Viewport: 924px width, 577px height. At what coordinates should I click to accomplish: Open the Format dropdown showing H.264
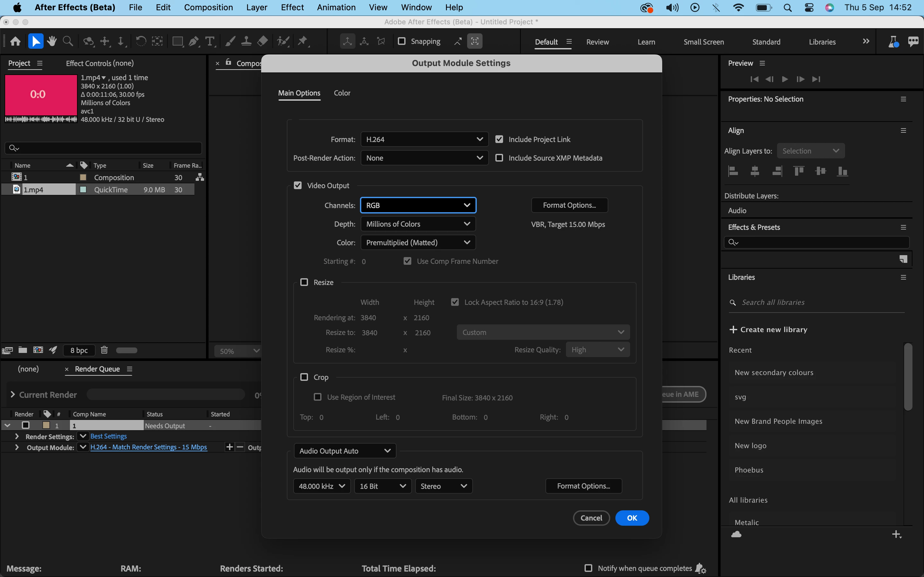pyautogui.click(x=424, y=139)
